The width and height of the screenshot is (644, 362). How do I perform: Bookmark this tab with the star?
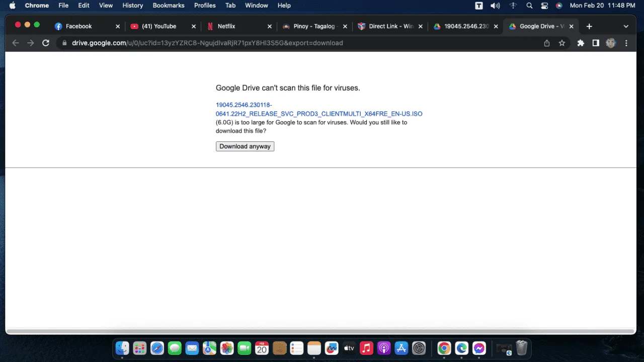coord(562,43)
